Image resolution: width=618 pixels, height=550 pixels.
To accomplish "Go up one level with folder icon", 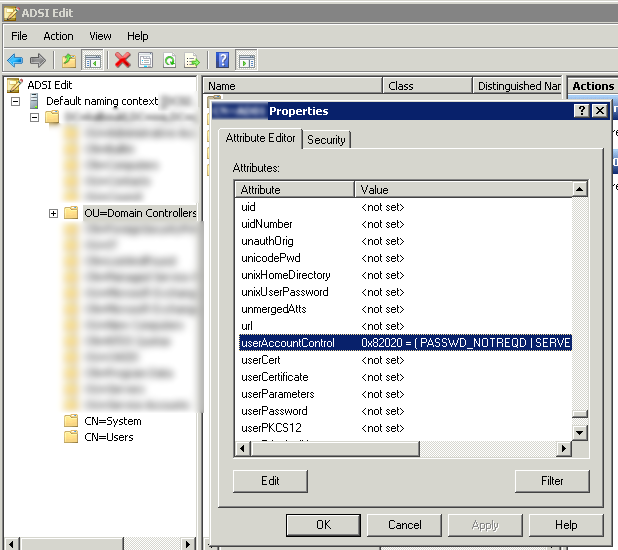I will pyautogui.click(x=69, y=61).
